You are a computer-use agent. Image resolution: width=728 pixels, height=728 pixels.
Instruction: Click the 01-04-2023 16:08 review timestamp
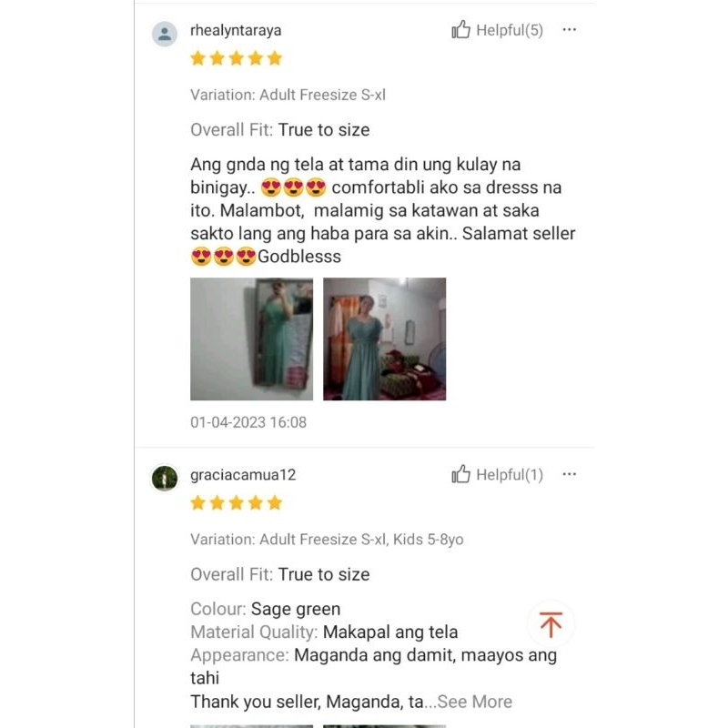[248, 422]
